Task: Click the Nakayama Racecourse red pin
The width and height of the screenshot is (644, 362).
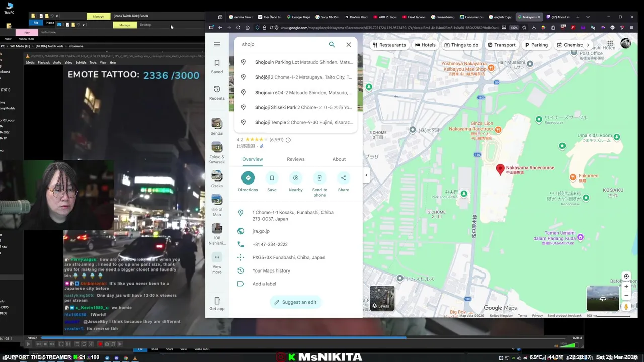Action: [500, 169]
